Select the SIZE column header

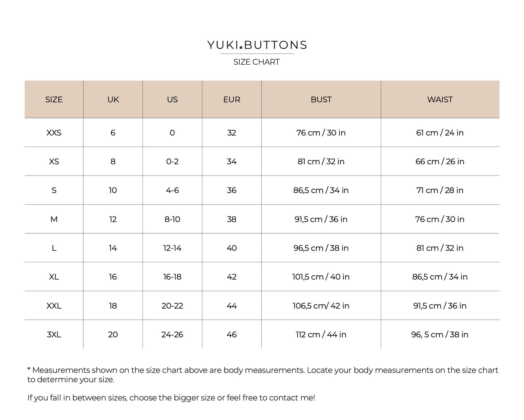coord(54,99)
